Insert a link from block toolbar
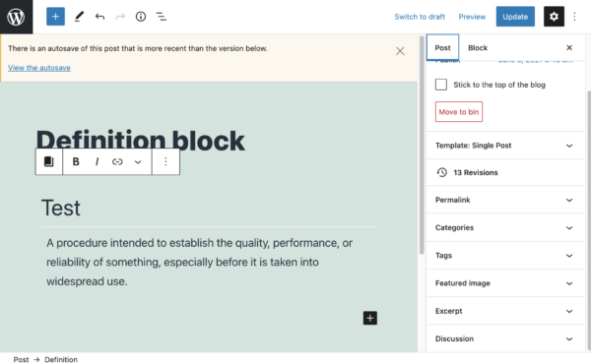Viewport: 591px width, 364px height. pos(117,162)
